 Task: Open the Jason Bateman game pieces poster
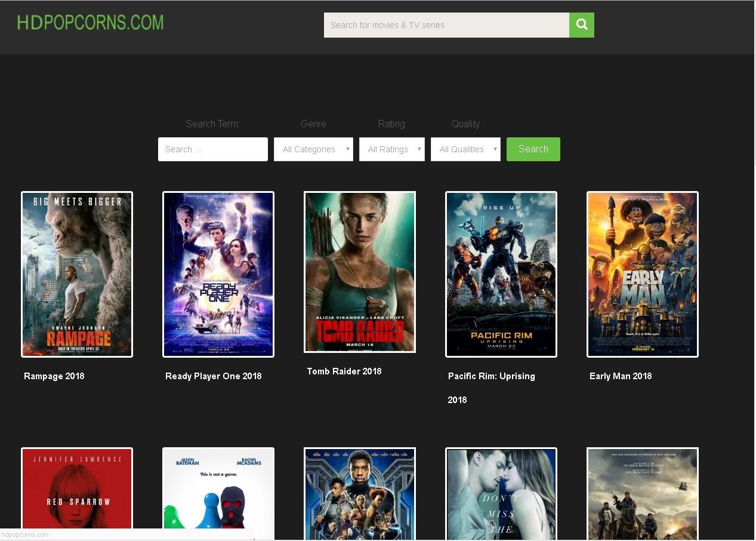(x=218, y=494)
